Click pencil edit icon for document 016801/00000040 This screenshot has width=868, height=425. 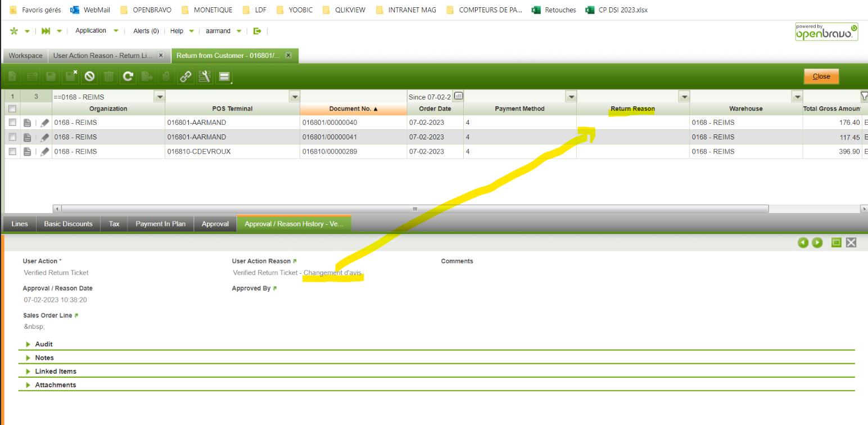pos(45,123)
